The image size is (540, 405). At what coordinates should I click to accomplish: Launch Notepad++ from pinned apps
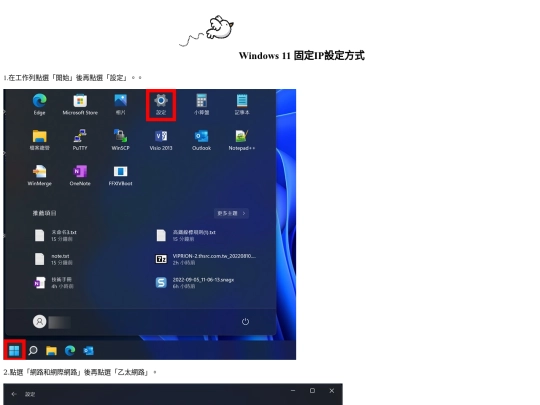pos(242,140)
